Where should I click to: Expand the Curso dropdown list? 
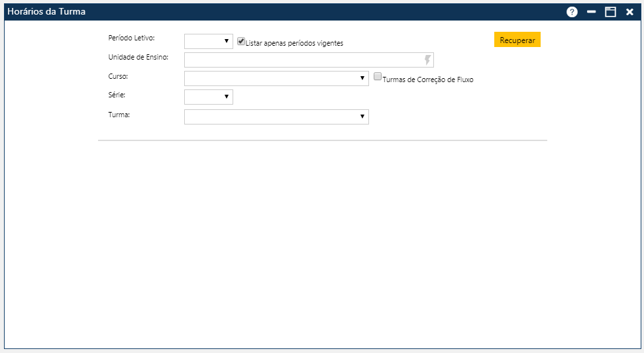[x=276, y=79]
